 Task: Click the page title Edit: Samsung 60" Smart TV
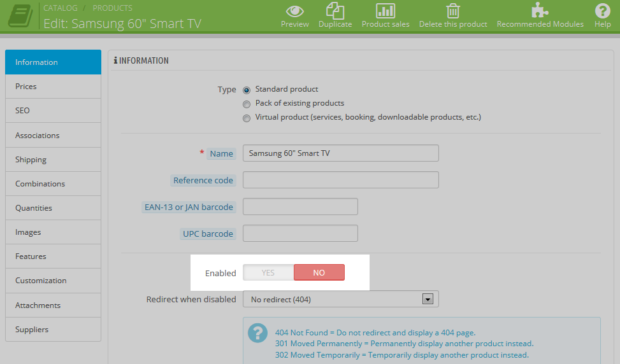(x=122, y=24)
